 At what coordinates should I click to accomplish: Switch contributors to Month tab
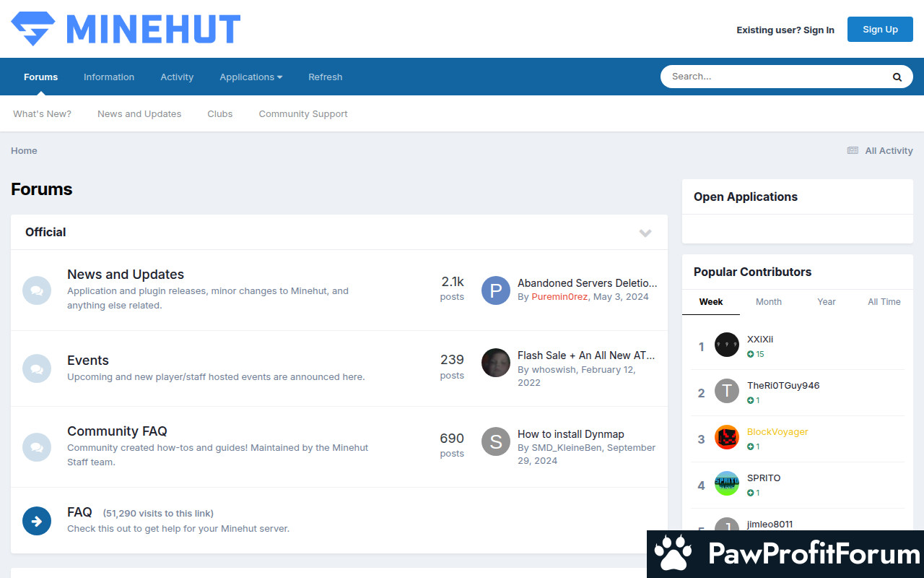(x=769, y=302)
